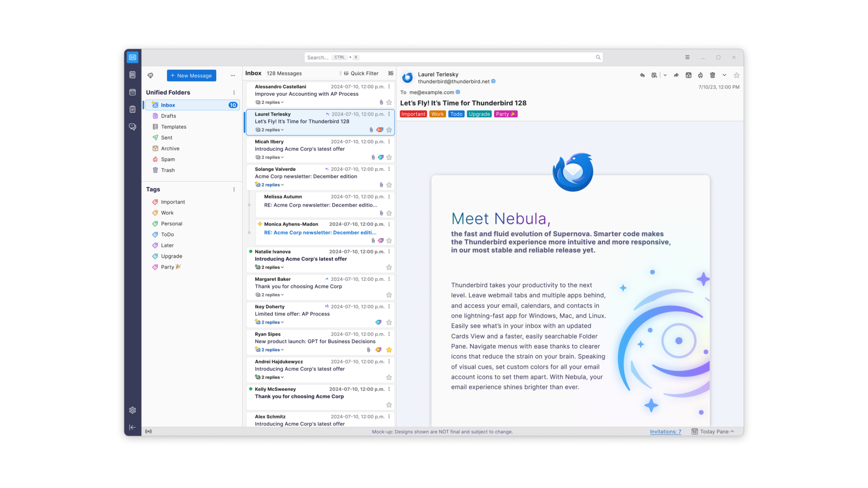The width and height of the screenshot is (868, 488).
Task: Open the more actions chevron beside trash
Action: click(x=724, y=75)
